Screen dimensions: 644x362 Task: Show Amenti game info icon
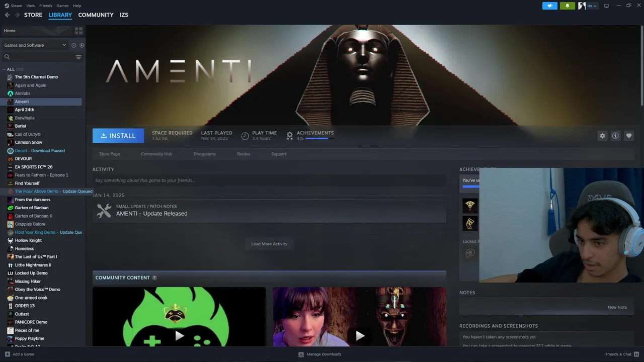[615, 136]
